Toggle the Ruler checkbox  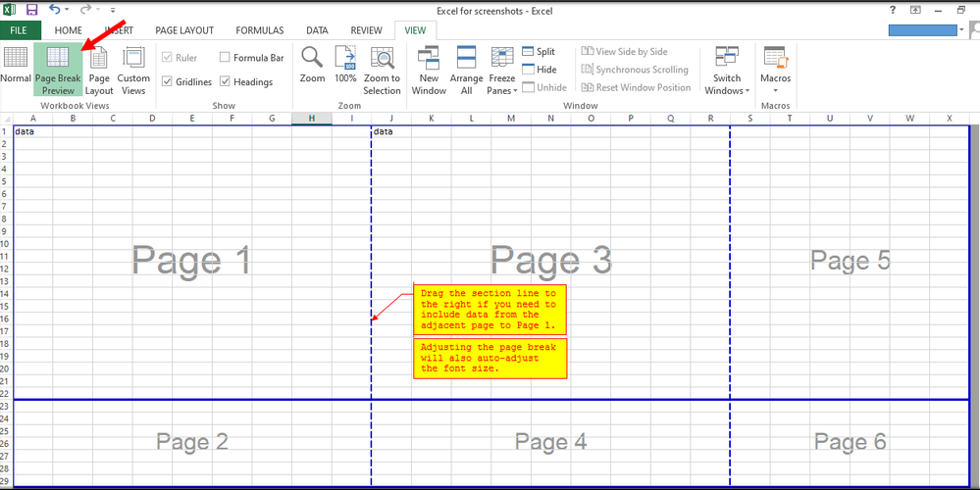167,58
